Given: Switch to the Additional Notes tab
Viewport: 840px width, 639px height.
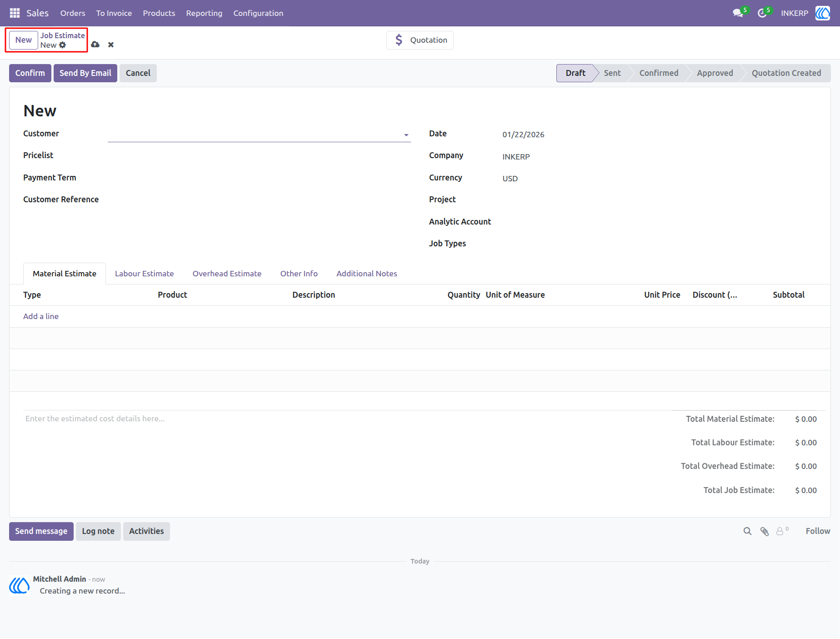Looking at the screenshot, I should [x=367, y=274].
